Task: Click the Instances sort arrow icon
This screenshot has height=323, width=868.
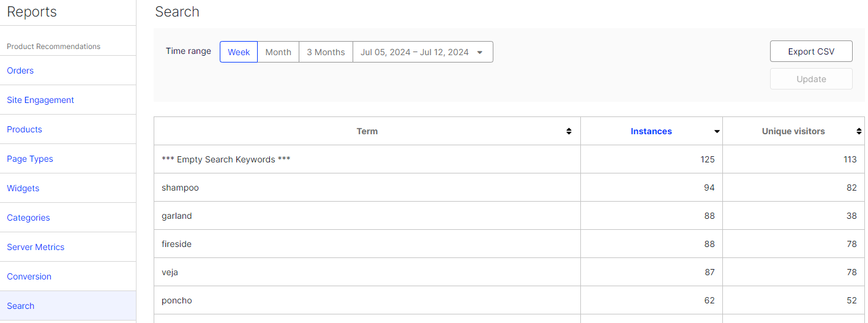Action: pos(717,132)
